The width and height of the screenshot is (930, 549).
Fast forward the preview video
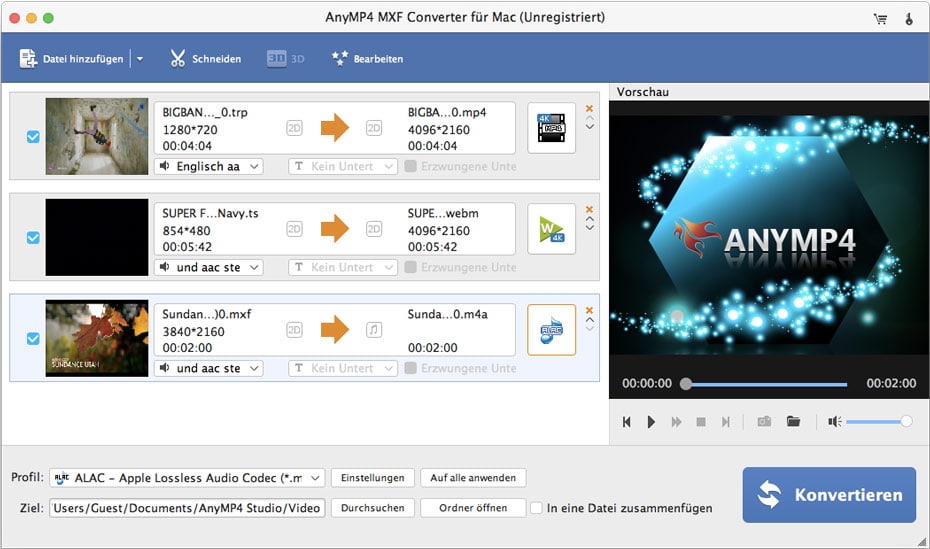pos(676,422)
